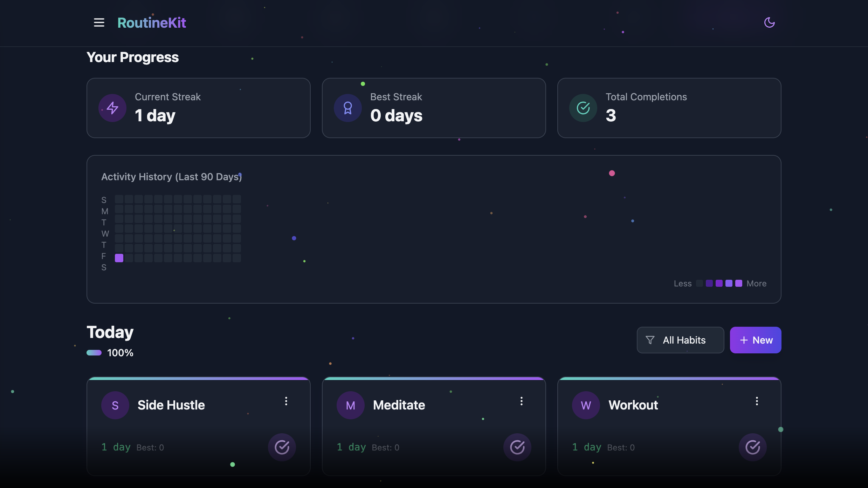This screenshot has width=868, height=488.
Task: Open the Workout three-dot options menu
Action: [757, 401]
